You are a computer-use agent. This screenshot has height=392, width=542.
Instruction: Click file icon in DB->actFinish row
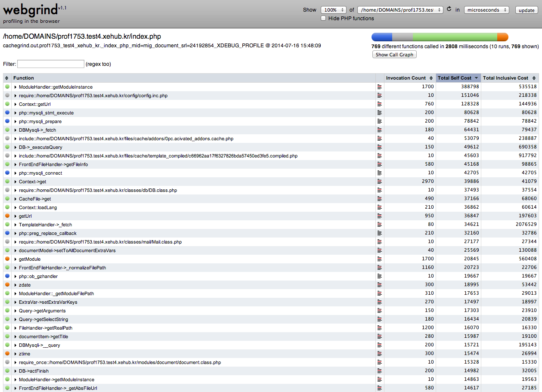pyautogui.click(x=379, y=371)
